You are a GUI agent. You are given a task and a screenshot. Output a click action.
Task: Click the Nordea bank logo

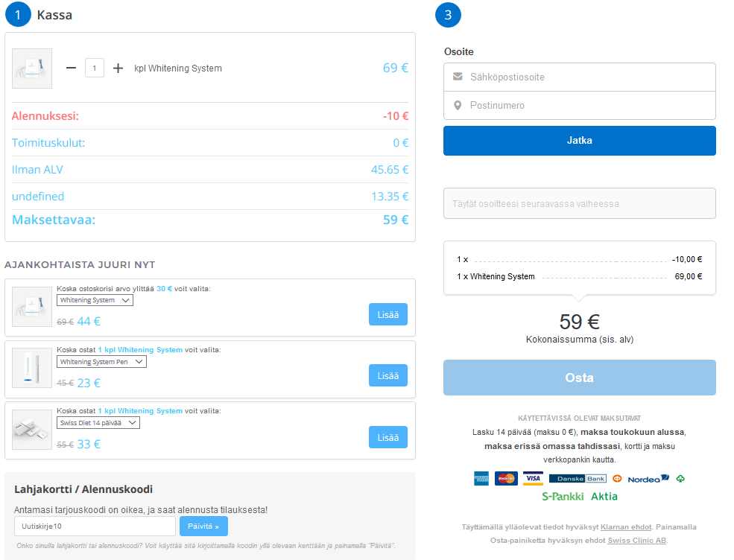(x=648, y=478)
